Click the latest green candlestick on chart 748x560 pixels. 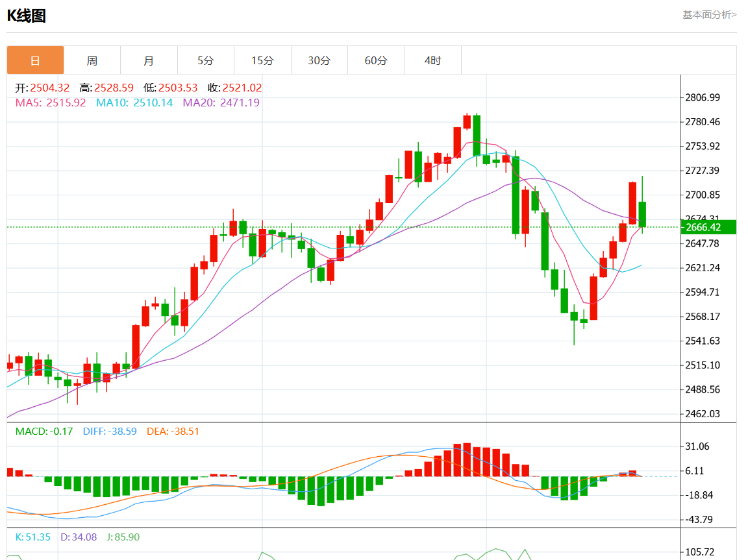pyautogui.click(x=642, y=214)
